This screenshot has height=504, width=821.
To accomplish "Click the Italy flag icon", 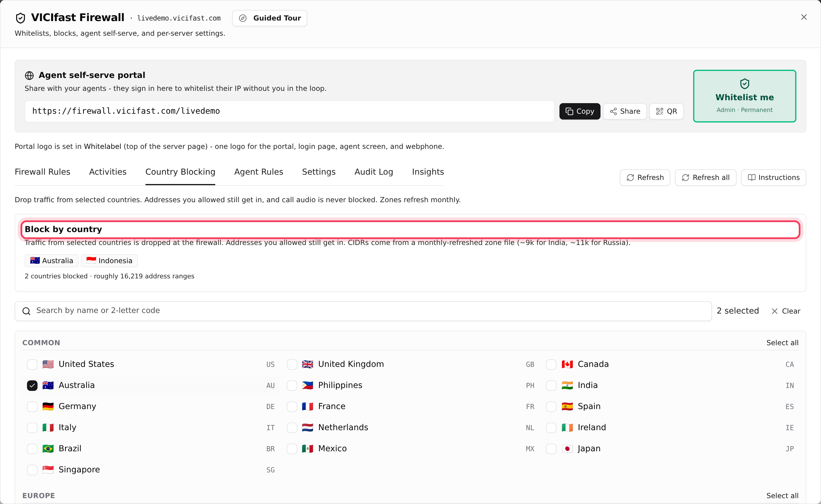I will pyautogui.click(x=48, y=427).
